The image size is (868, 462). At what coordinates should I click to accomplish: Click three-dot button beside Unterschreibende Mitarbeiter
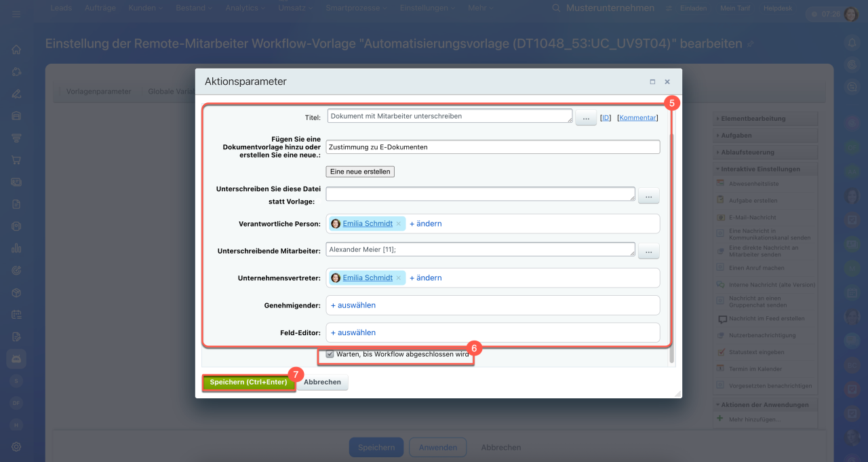coord(649,252)
